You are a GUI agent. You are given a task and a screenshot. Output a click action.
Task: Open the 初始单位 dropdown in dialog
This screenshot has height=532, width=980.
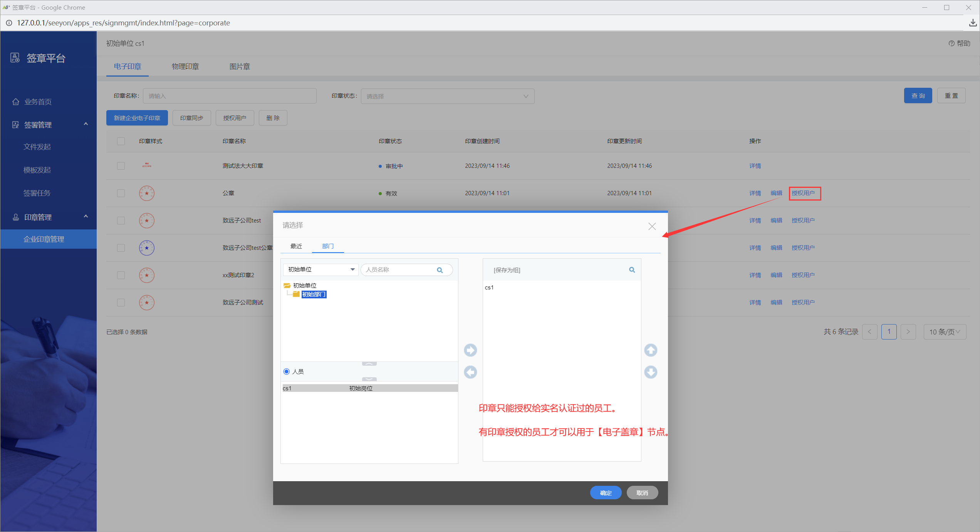(x=321, y=269)
